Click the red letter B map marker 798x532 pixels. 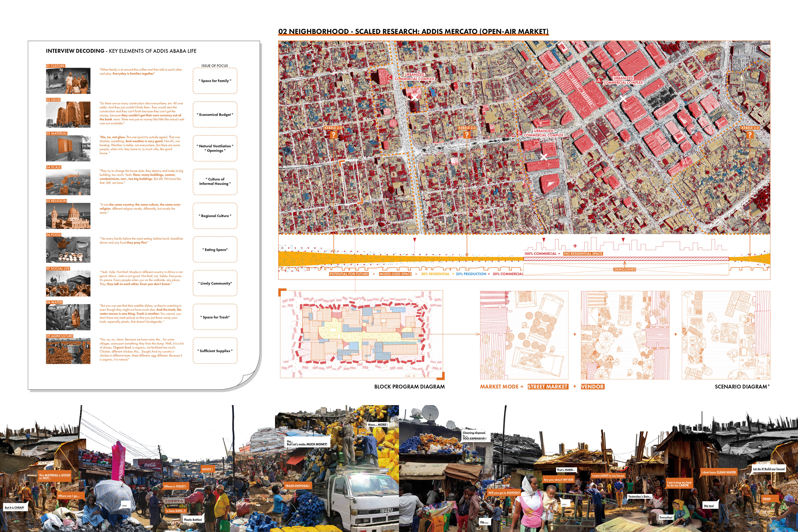tap(519, 133)
